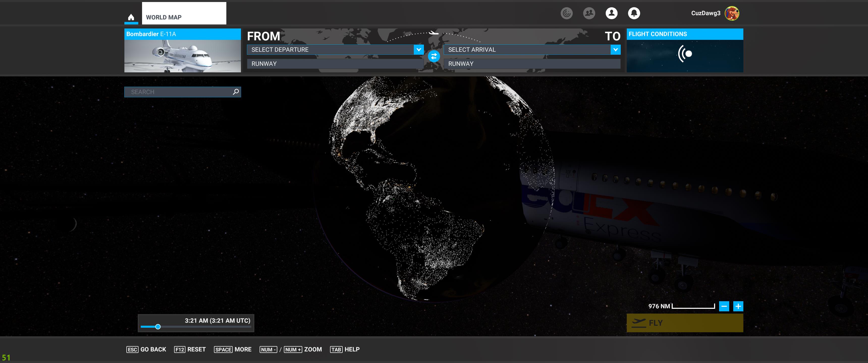868x363 pixels.
Task: Open the Flight Conditions panel
Action: pyautogui.click(x=685, y=50)
